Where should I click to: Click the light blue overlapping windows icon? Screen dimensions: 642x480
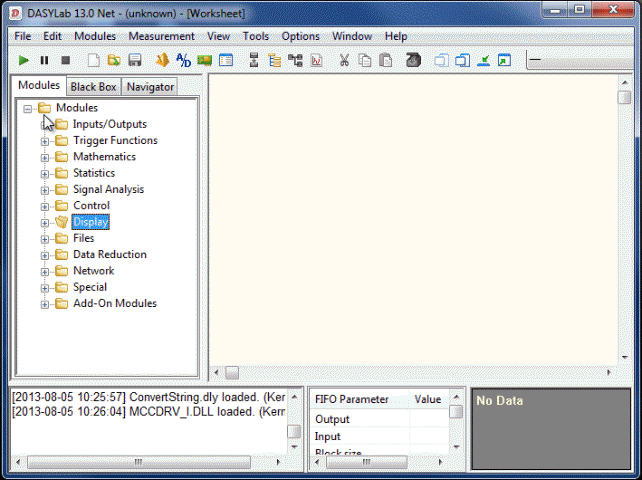441,61
